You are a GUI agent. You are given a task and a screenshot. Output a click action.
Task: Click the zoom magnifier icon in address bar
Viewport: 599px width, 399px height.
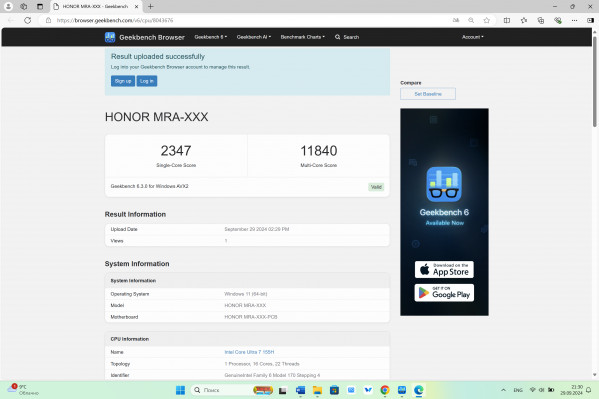471,20
